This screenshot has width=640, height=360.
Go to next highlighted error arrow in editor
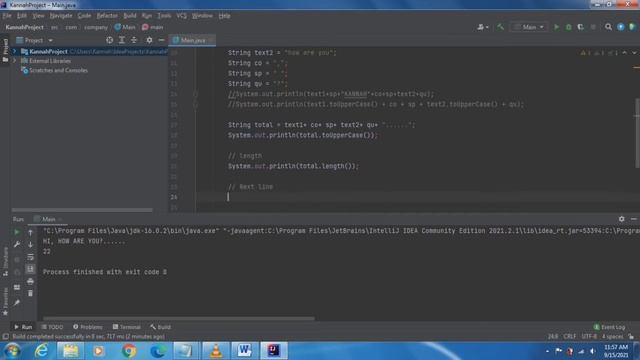pyautogui.click(x=634, y=53)
